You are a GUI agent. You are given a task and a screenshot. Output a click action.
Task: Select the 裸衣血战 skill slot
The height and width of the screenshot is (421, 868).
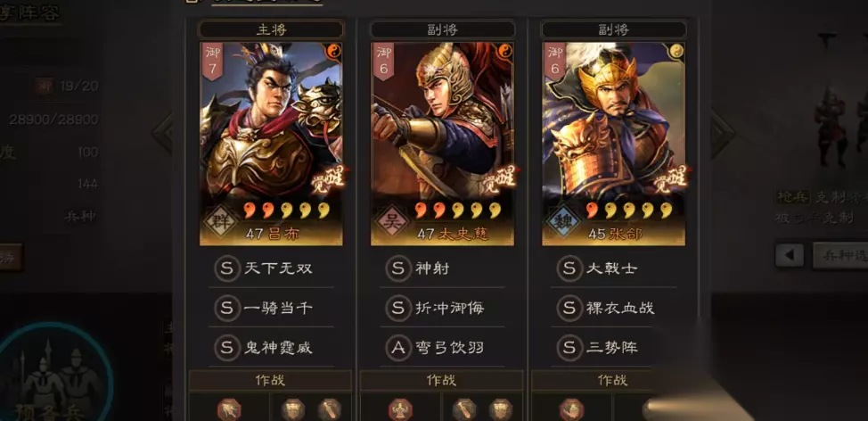613,308
